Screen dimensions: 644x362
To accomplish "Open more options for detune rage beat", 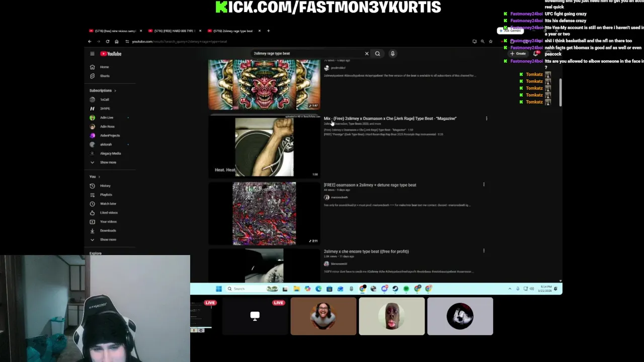I will coord(484,185).
